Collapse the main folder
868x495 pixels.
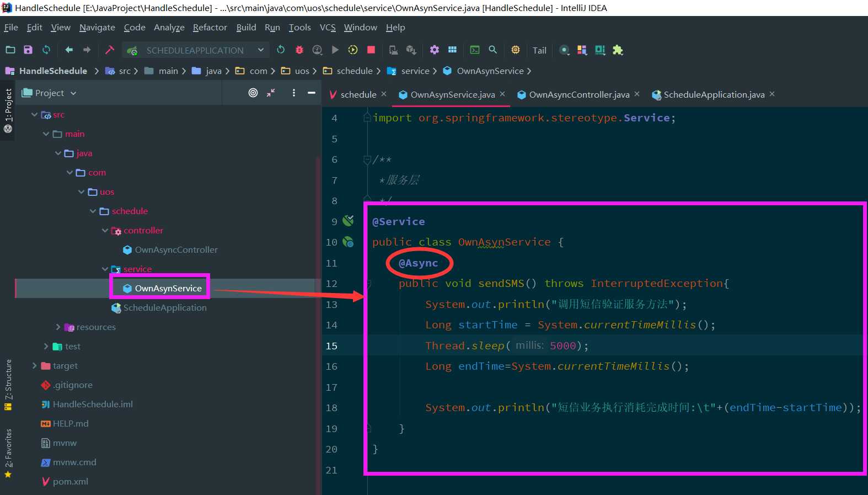[x=46, y=134]
